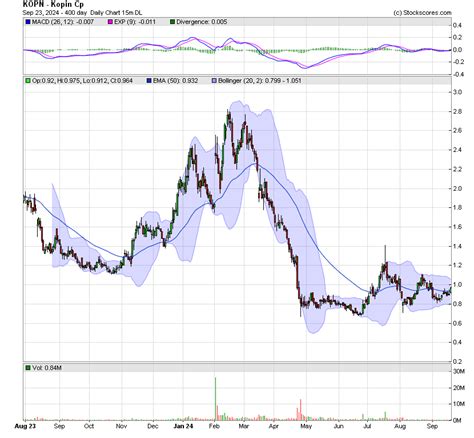The image size is (474, 438).
Task: Click the '1.6' price axis label
Action: pyautogui.click(x=458, y=227)
